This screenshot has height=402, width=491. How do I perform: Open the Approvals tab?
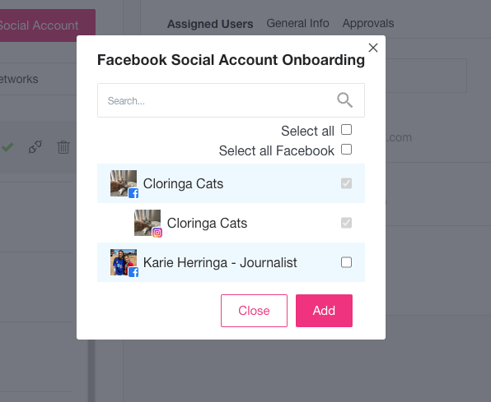coord(368,23)
